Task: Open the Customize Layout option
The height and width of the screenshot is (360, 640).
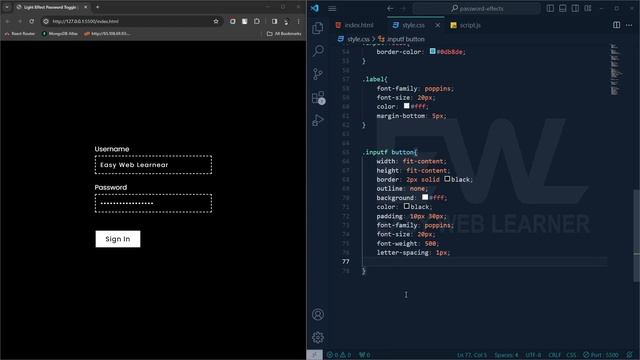Action: coord(588,8)
